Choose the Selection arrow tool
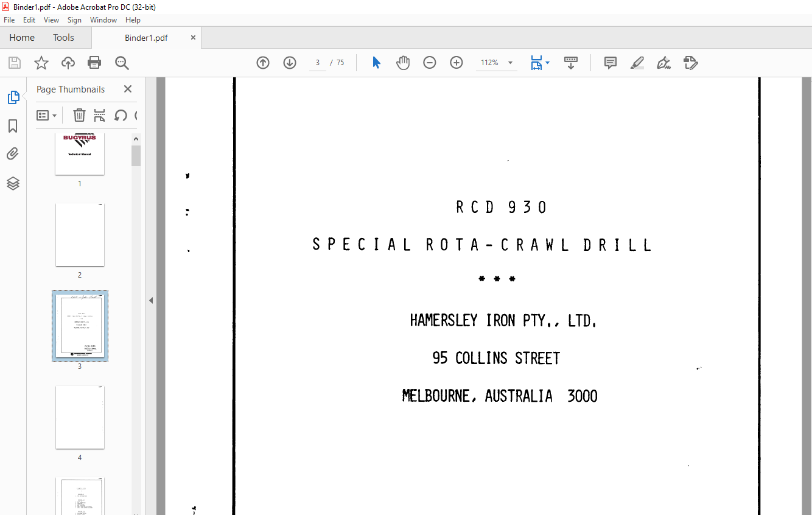This screenshot has width=812, height=515. [x=376, y=63]
